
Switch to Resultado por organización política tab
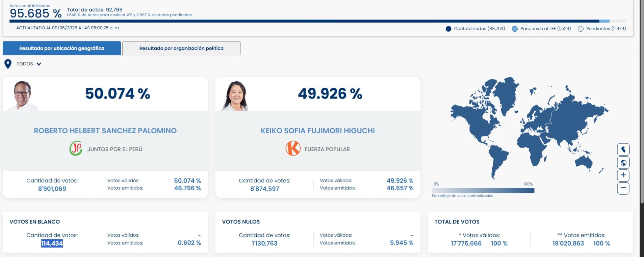pos(181,48)
